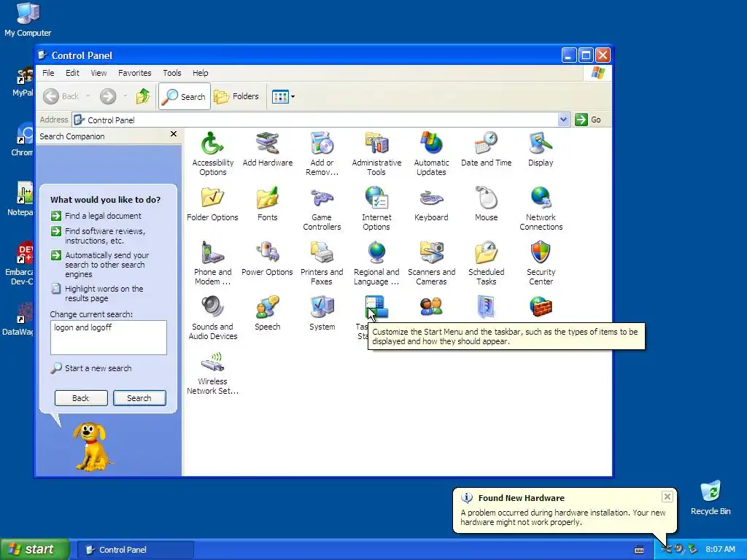Open Date and Time applet
Image resolution: width=747 pixels, height=560 pixels.
pos(486,149)
